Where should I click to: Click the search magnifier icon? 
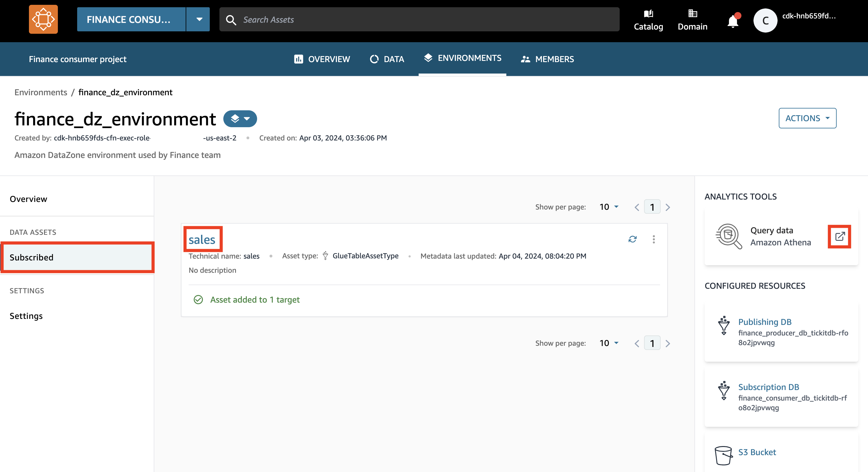click(231, 20)
